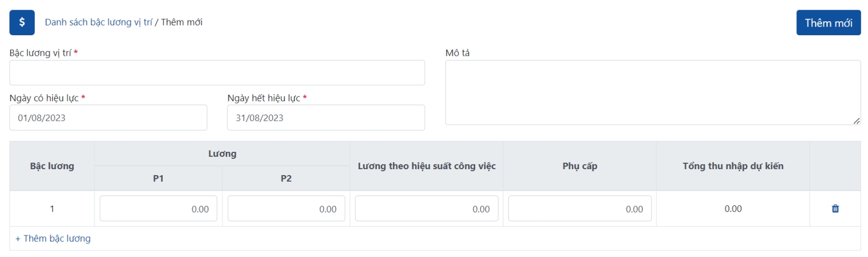Click the Mô tả textarea resize handle
Screen dimensions: 868x257
coord(856,121)
